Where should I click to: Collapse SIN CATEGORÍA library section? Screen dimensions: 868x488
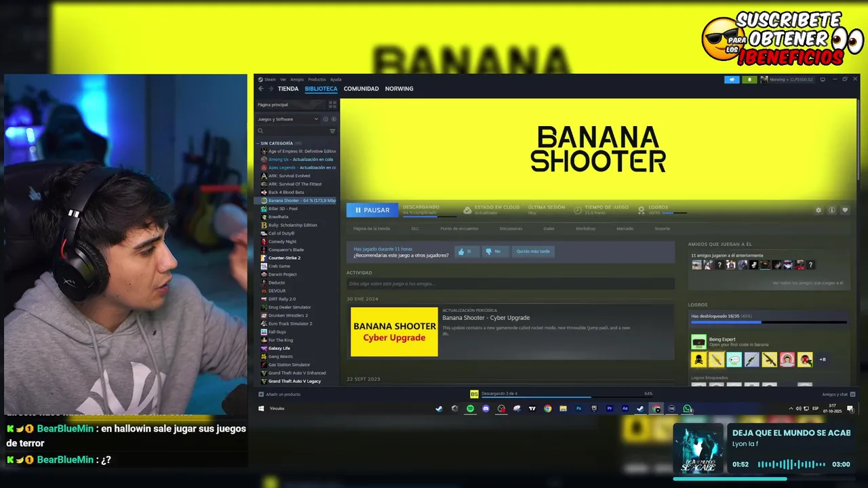click(x=276, y=143)
